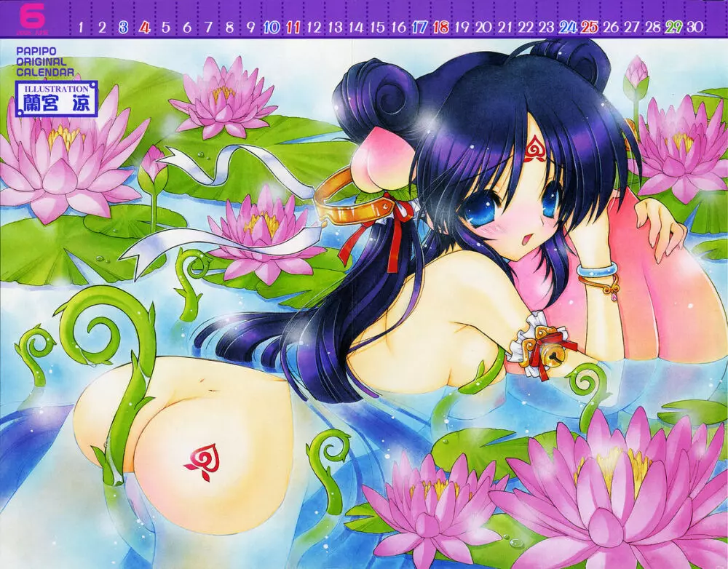Image resolution: width=728 pixels, height=569 pixels.
Task: Select the blue date 17
Action: 419,28
